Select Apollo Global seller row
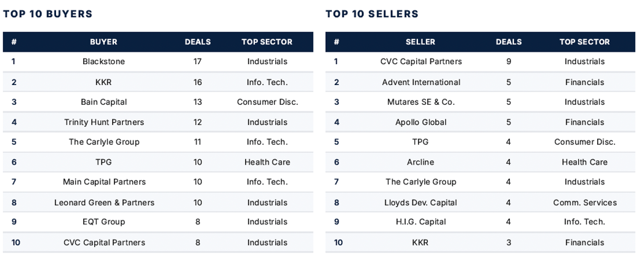644x265 pixels. [x=421, y=122]
